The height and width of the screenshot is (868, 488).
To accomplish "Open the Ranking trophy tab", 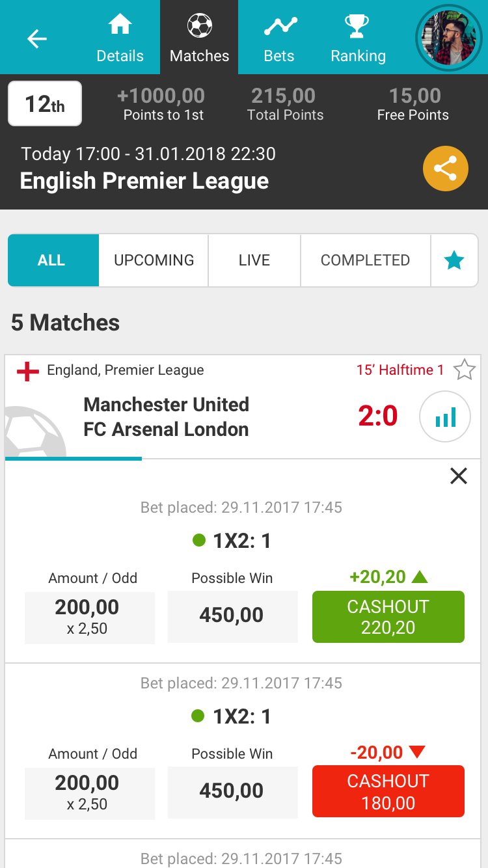I will click(x=358, y=38).
